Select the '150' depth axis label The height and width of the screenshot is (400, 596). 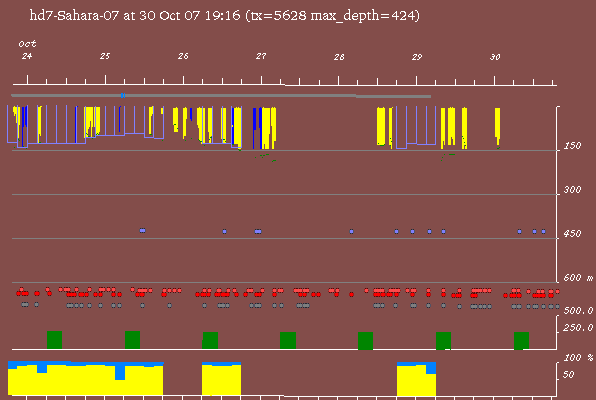(572, 146)
